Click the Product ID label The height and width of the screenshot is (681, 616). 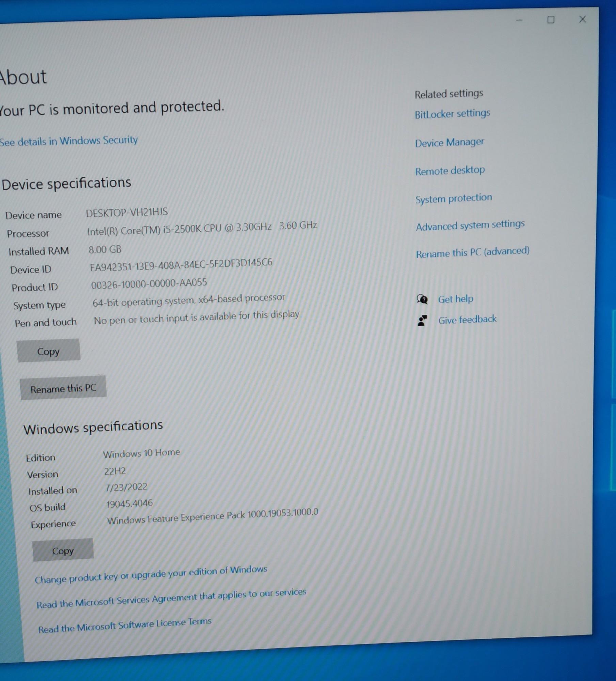coord(35,288)
